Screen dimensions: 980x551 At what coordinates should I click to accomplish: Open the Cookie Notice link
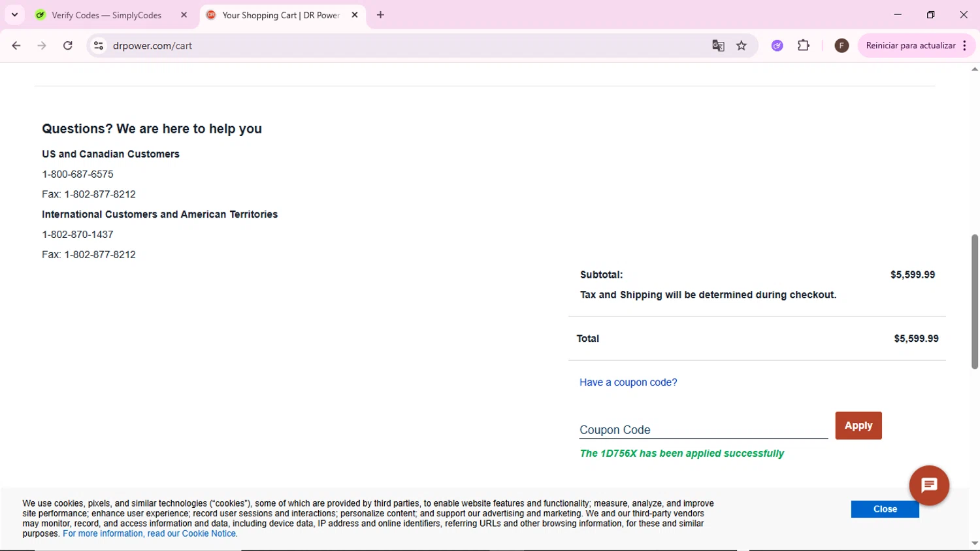(x=150, y=534)
